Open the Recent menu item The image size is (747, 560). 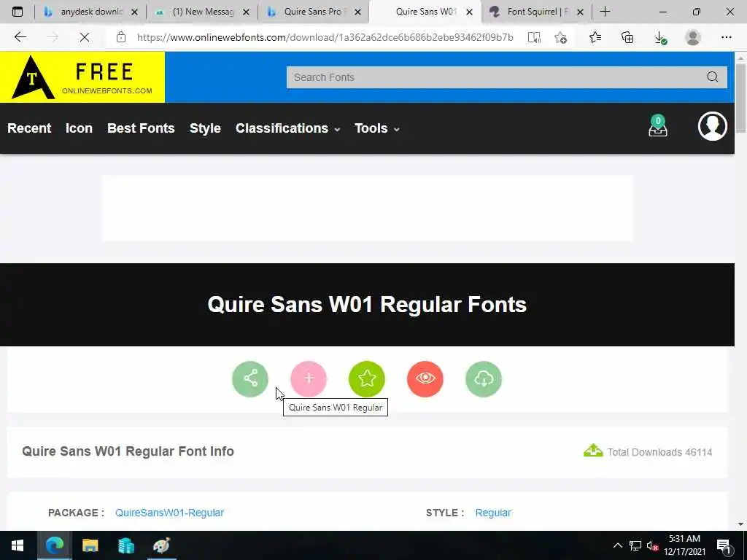click(x=29, y=128)
